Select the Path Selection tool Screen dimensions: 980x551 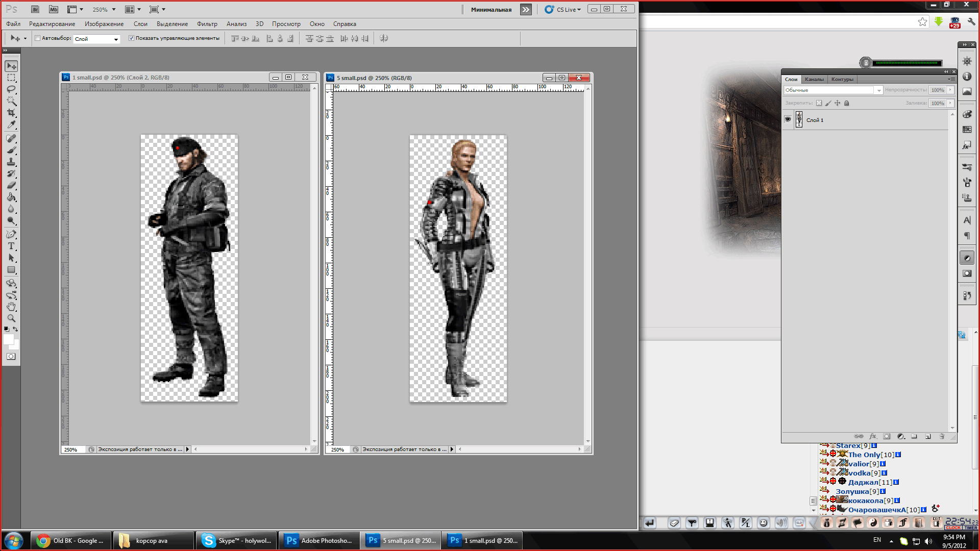tap(11, 258)
